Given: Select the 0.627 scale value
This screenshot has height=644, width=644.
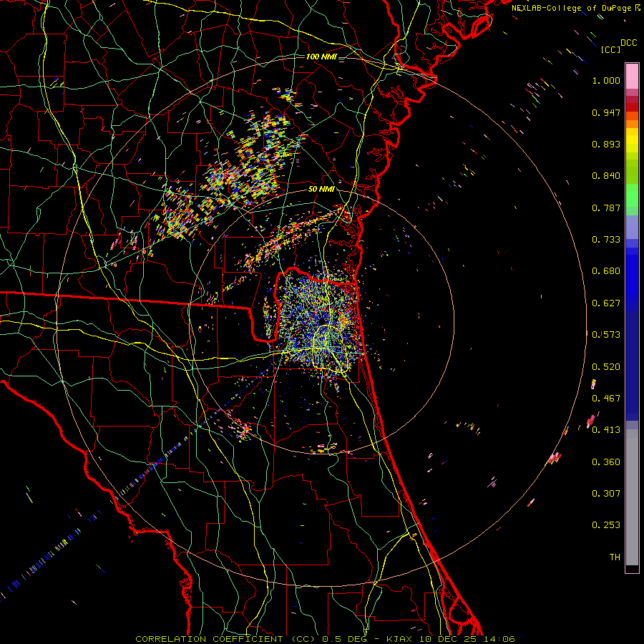Looking at the screenshot, I should pyautogui.click(x=606, y=303).
